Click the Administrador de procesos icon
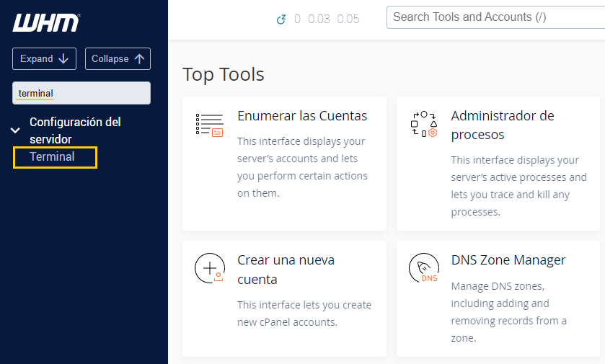605x364 pixels. 424,124
